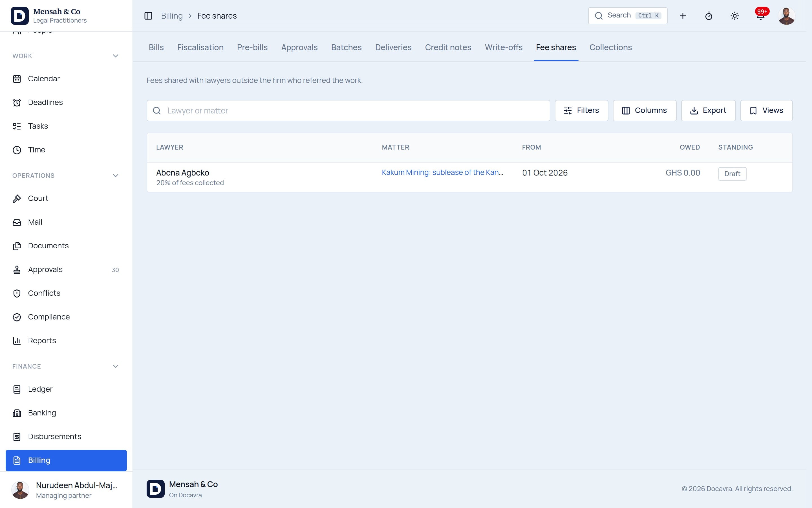Select Billing in the sidebar
The width and height of the screenshot is (812, 508).
(x=66, y=460)
